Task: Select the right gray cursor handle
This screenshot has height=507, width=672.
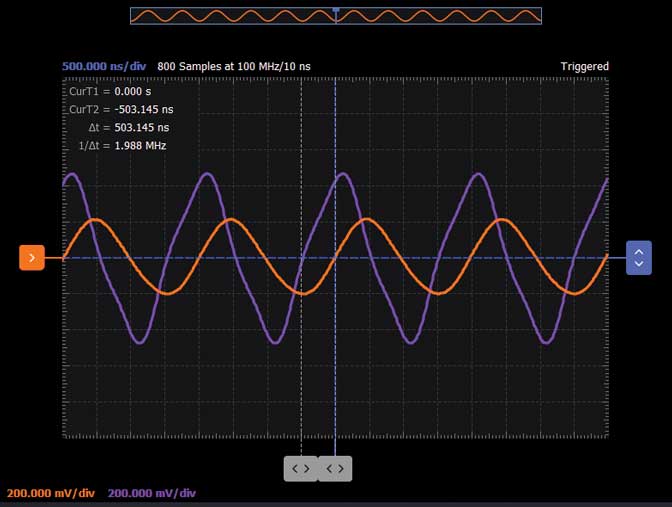Action: click(x=335, y=468)
